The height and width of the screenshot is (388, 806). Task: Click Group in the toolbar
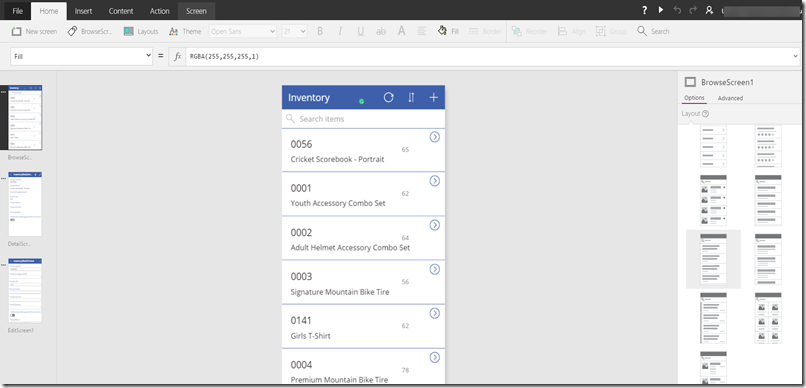click(x=611, y=31)
